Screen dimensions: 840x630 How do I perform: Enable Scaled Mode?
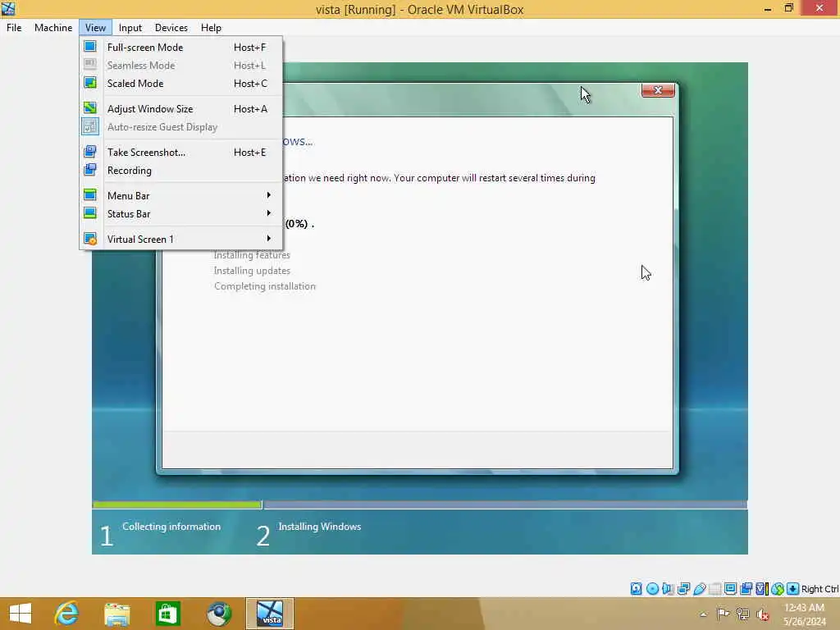coord(181,84)
